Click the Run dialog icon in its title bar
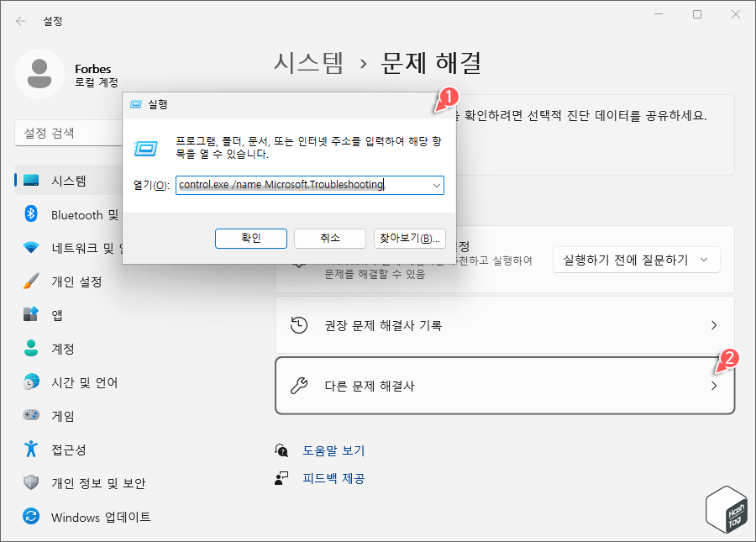756x542 pixels. pos(135,103)
